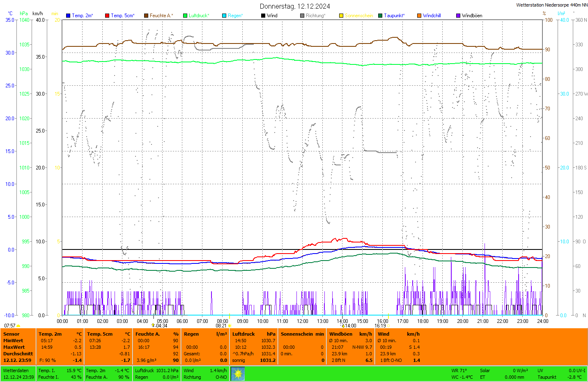
Task: Click the Luftdruck column header in table
Action: click(243, 334)
